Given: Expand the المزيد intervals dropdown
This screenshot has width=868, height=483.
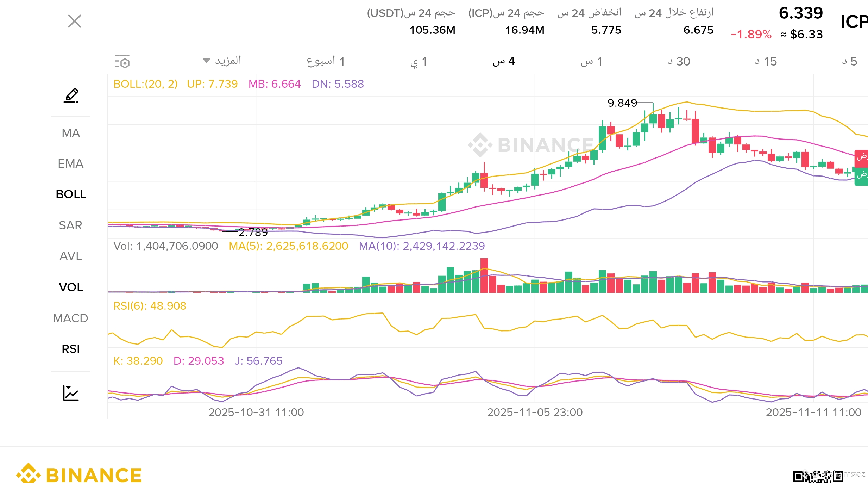Looking at the screenshot, I should tap(222, 61).
